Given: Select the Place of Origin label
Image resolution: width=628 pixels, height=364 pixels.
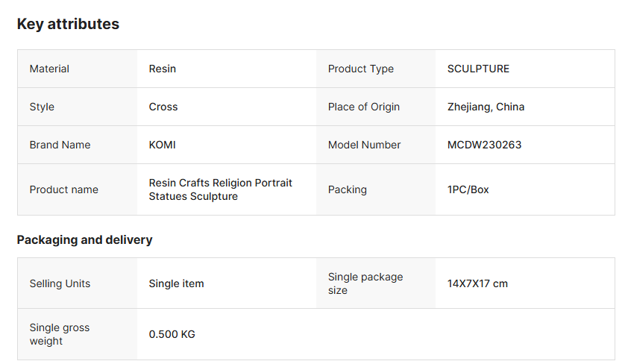Looking at the screenshot, I should tap(364, 107).
